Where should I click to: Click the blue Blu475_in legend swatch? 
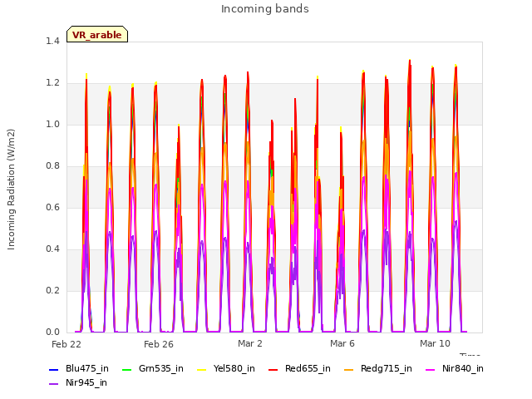point(54,369)
